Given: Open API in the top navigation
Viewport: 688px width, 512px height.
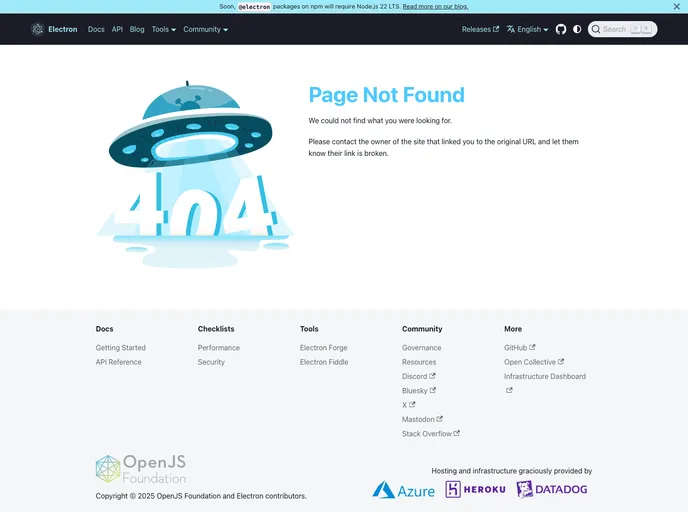Looking at the screenshot, I should (117, 29).
